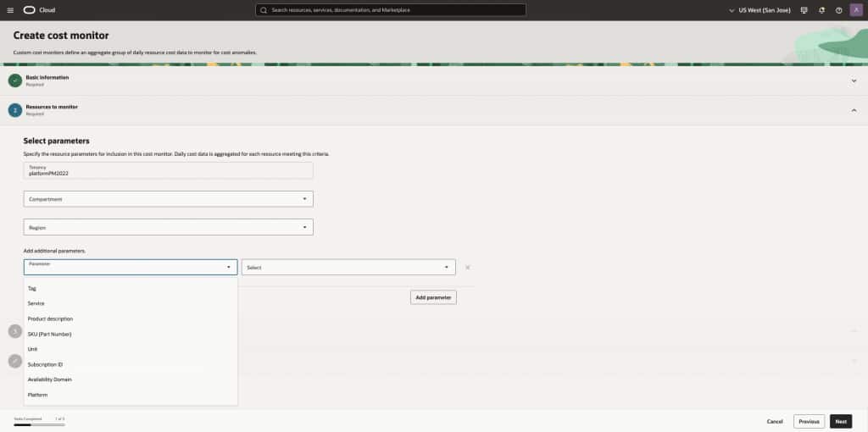Click the Basic information step title
868x432 pixels.
(x=47, y=77)
